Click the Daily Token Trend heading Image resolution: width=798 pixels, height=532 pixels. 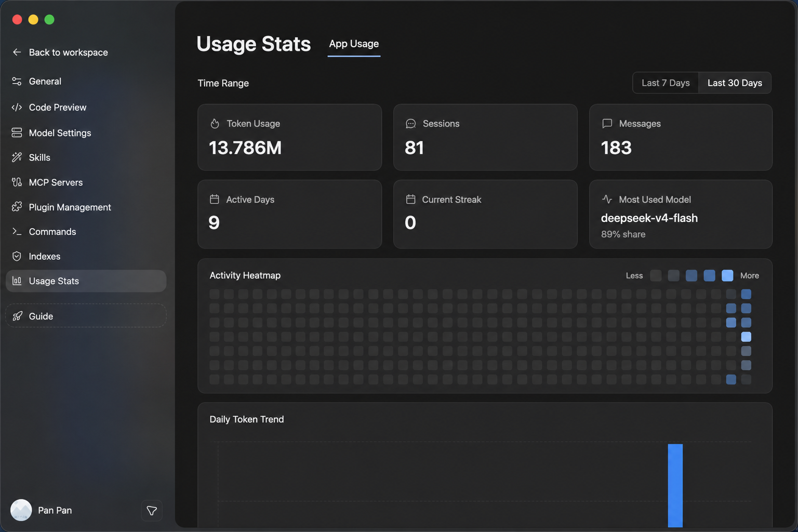[247, 419]
